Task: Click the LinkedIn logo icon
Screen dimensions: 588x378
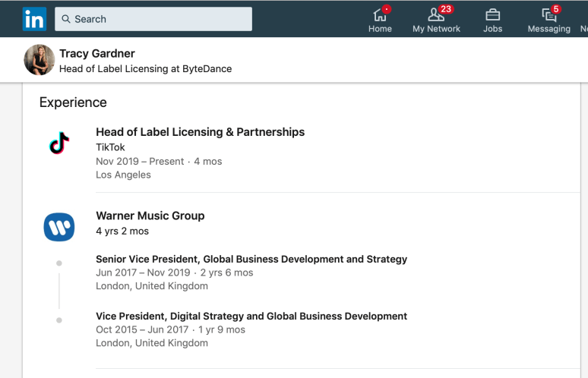Action: [34, 19]
